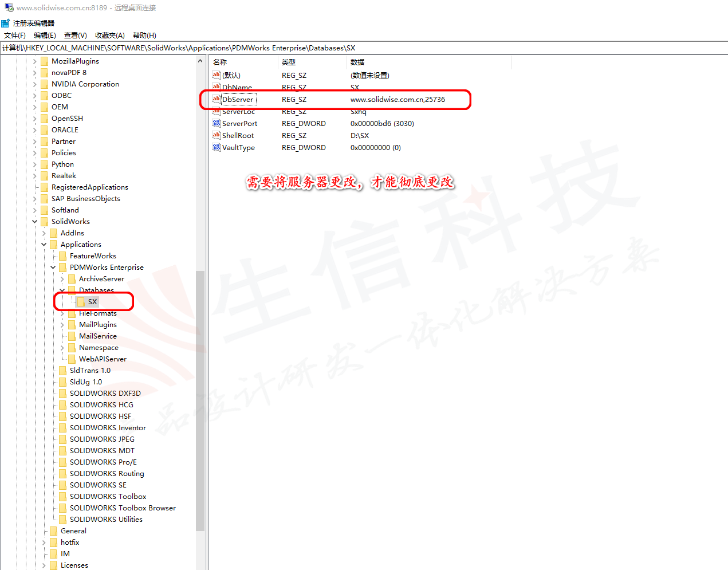The image size is (728, 570).
Task: Click the (默认) default value icon
Action: pyautogui.click(x=216, y=75)
